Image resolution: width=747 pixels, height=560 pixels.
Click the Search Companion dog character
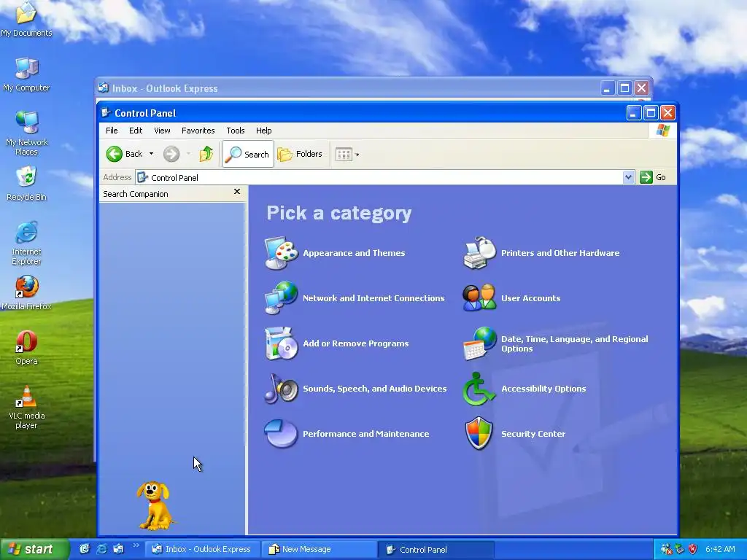tap(155, 505)
